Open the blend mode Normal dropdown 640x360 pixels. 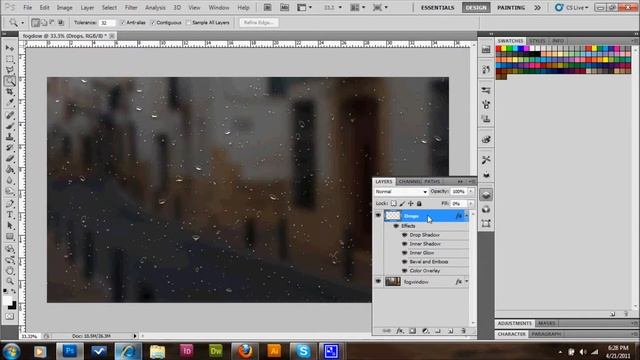pyautogui.click(x=401, y=191)
